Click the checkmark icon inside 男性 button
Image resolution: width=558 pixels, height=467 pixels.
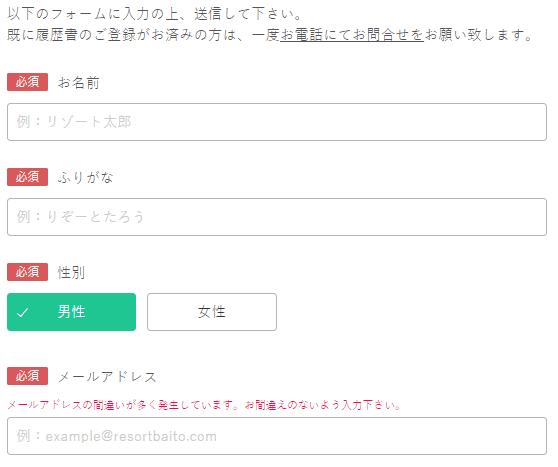pyautogui.click(x=22, y=313)
